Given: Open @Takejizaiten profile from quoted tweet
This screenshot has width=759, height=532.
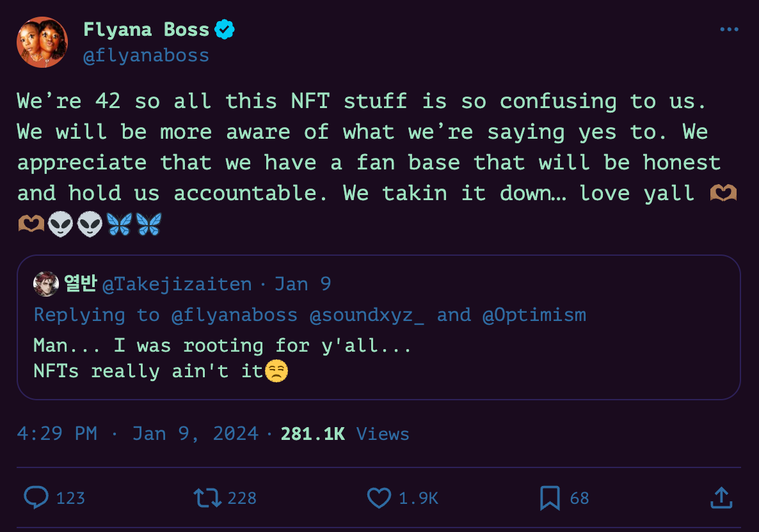Looking at the screenshot, I should [x=177, y=284].
